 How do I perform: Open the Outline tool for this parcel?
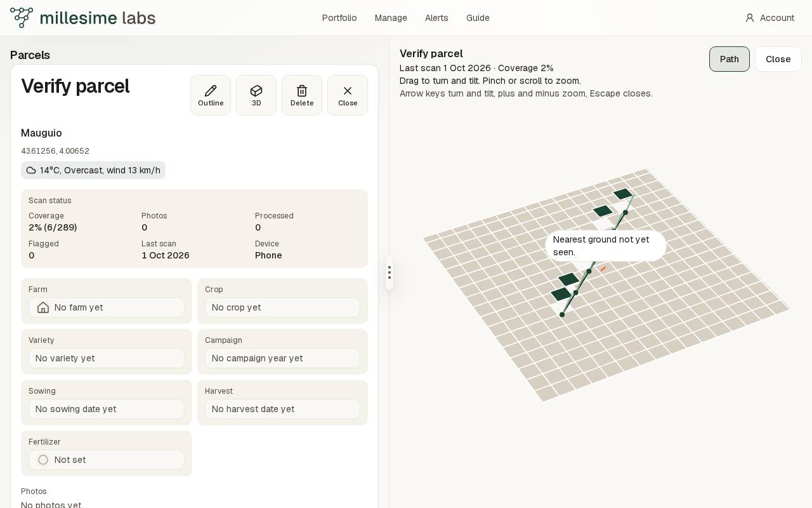coord(211,95)
